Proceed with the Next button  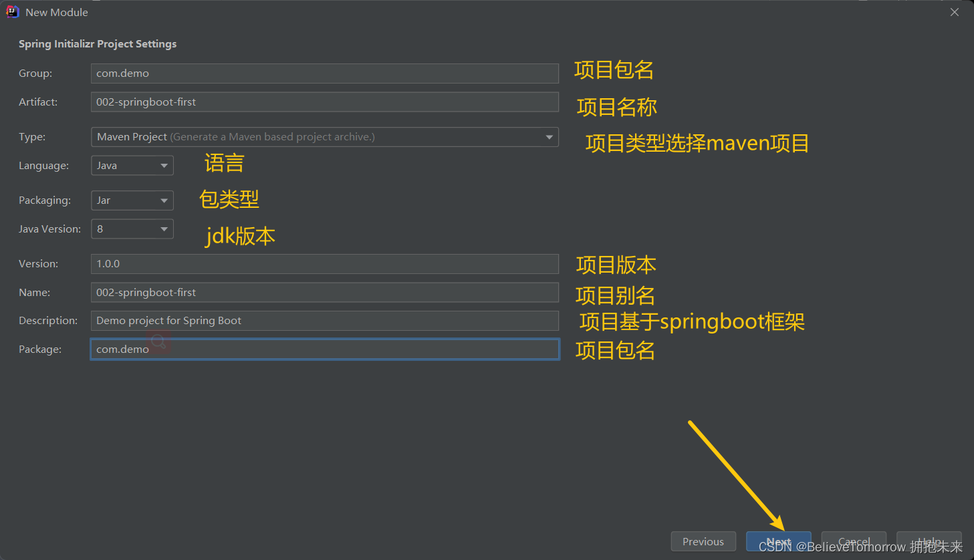coord(779,542)
